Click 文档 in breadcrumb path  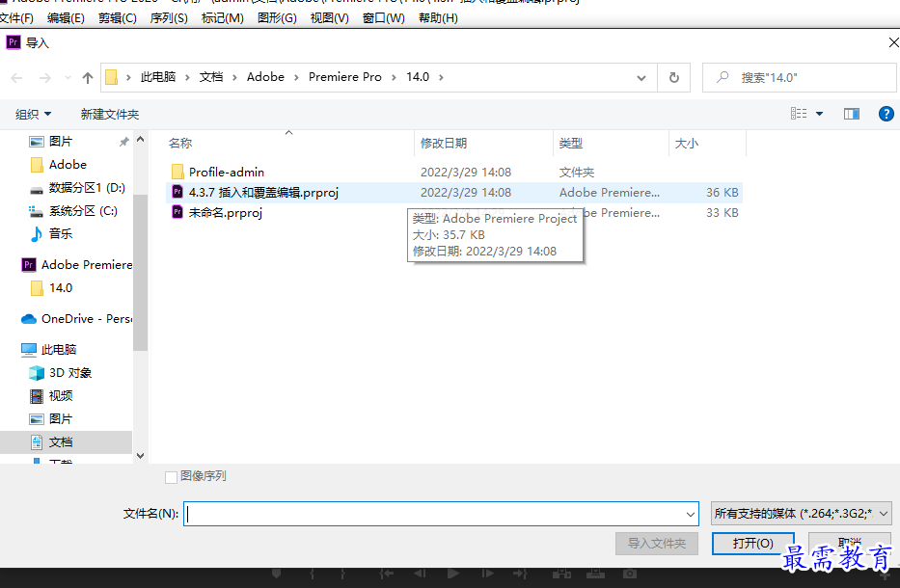click(211, 77)
